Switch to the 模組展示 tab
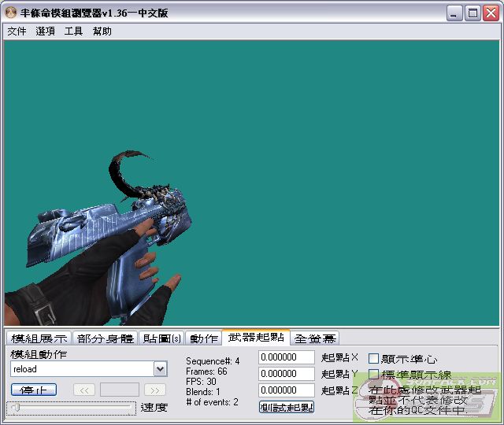Image resolution: width=504 pixels, height=425 pixels. 39,338
